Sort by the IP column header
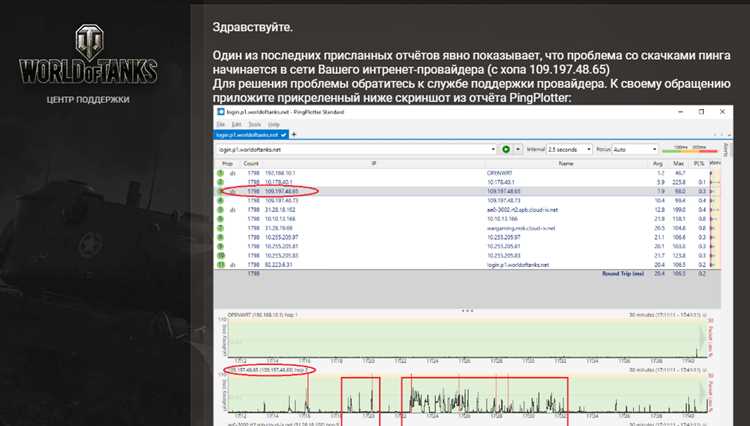 tap(374, 164)
